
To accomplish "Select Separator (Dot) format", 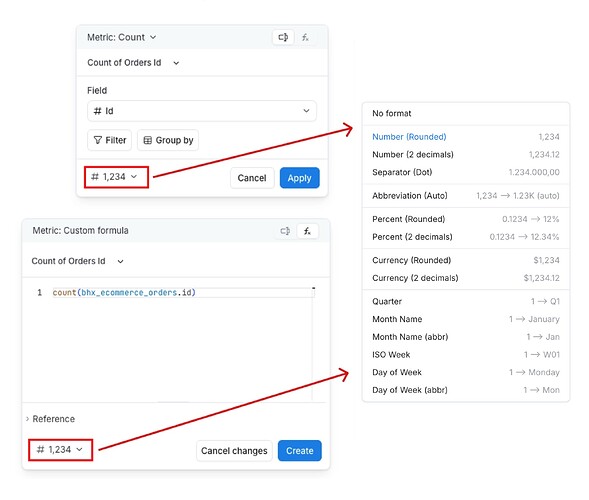I will 466,172.
